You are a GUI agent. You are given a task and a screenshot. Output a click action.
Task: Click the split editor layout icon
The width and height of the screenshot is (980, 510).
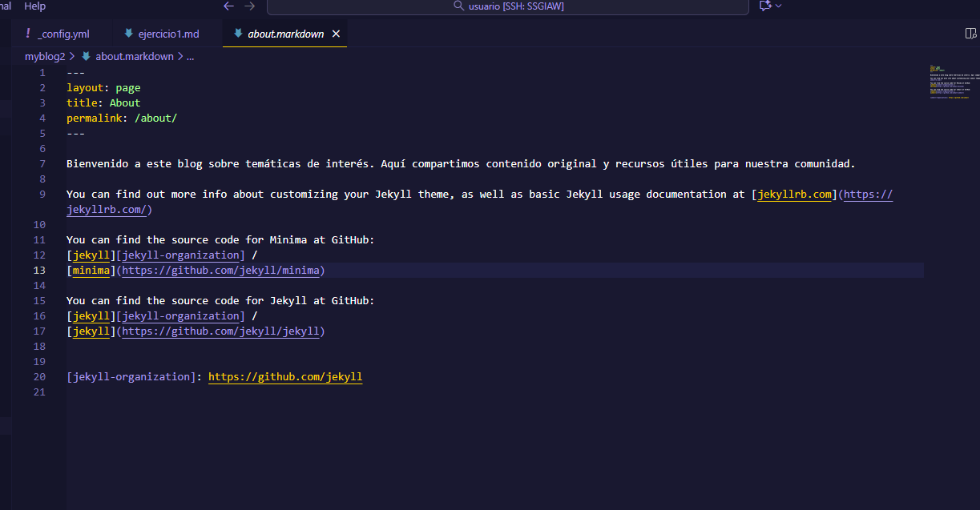pyautogui.click(x=971, y=34)
